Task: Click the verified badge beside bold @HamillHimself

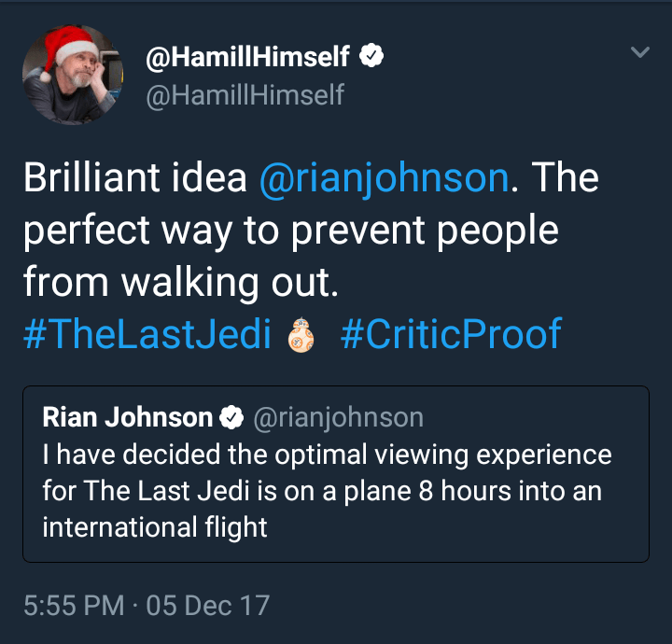Action: 371,58
